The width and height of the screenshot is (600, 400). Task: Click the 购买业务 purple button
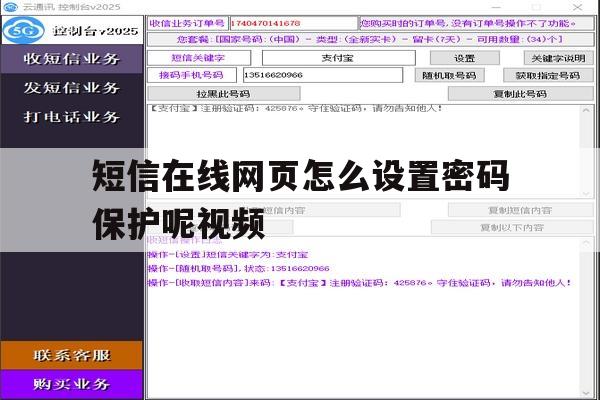coord(72,384)
